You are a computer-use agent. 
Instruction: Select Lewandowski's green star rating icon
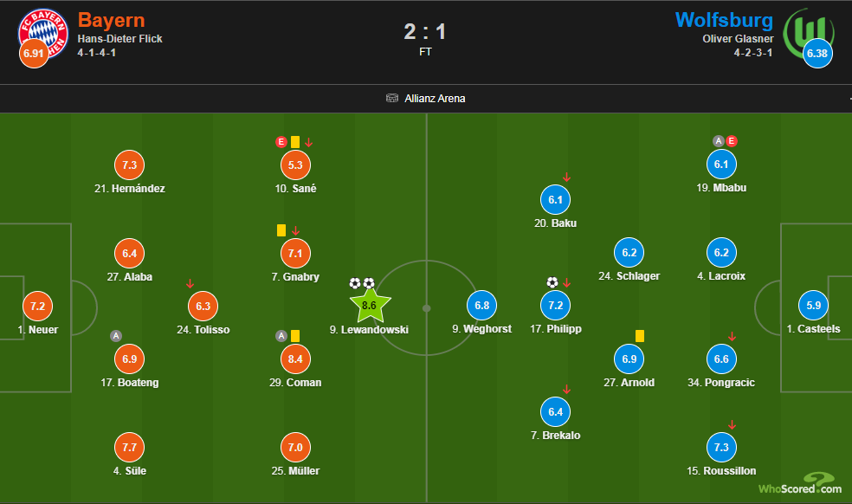pyautogui.click(x=370, y=306)
